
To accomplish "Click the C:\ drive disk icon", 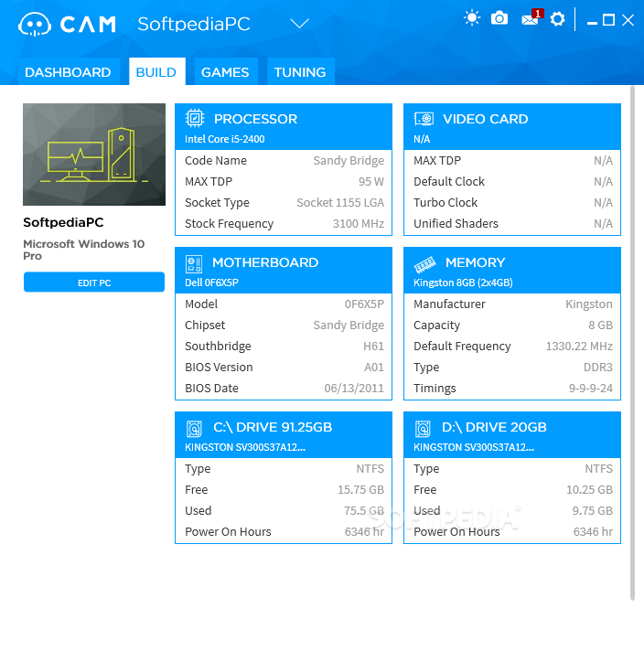I will 194,429.
